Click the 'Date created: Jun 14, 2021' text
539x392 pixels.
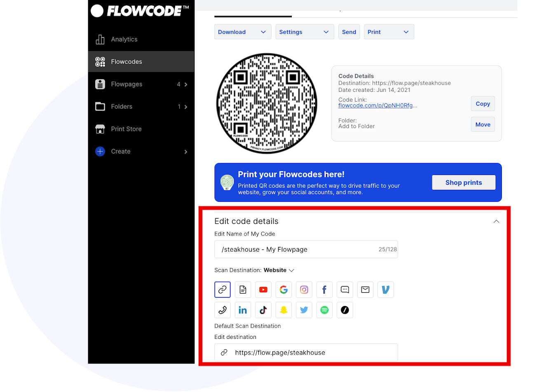coord(374,90)
